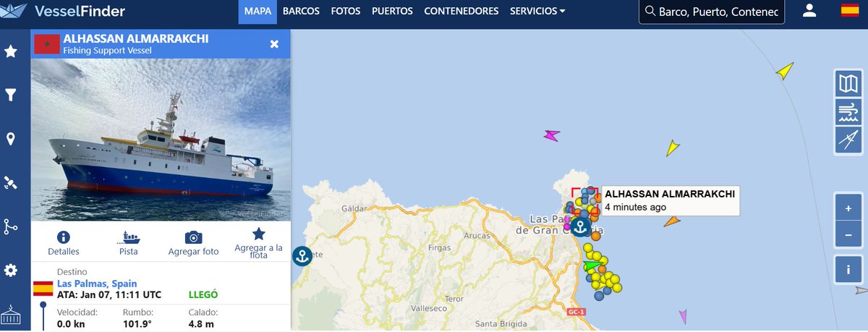Image resolution: width=868 pixels, height=332 pixels.
Task: Zoom in the map with plus
Action: (847, 208)
